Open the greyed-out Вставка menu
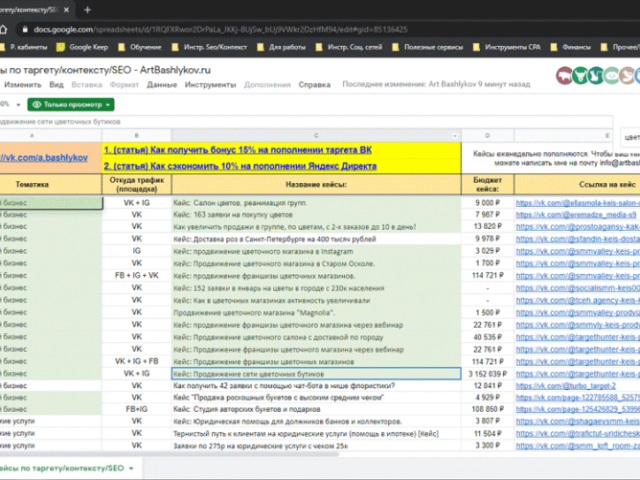 click(87, 84)
